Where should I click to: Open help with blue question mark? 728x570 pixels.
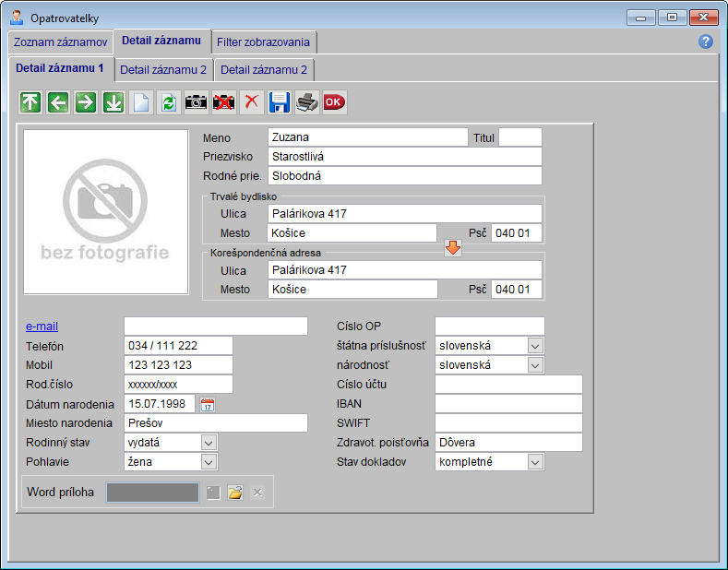click(x=705, y=42)
